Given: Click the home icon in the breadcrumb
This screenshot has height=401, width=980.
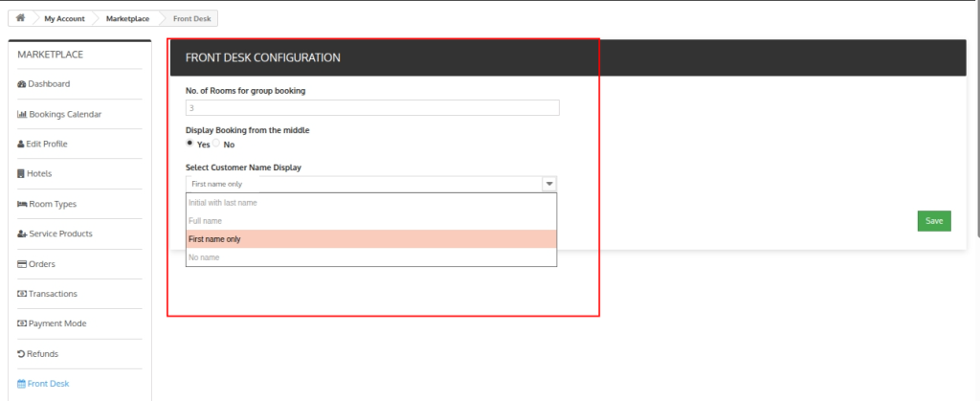Looking at the screenshot, I should 20,18.
